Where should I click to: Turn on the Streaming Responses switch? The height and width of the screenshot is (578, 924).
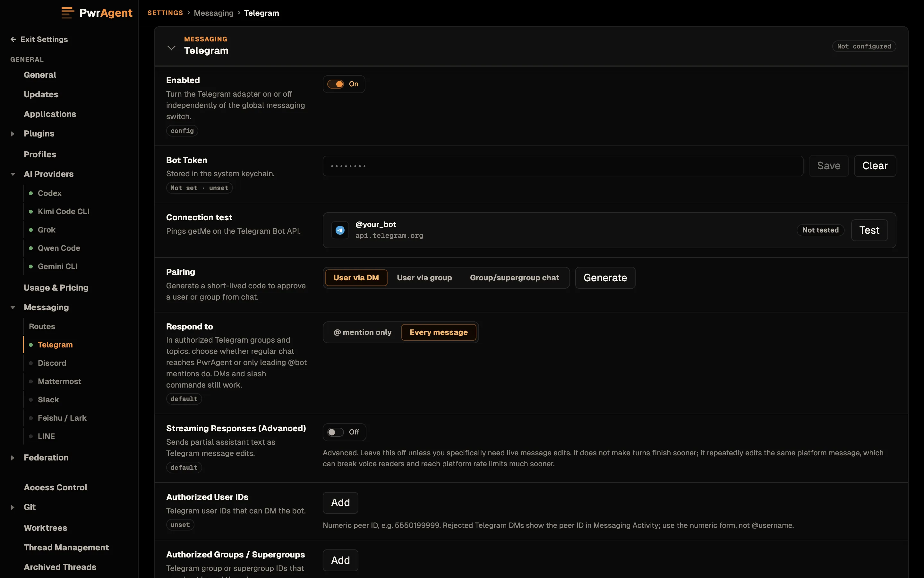336,432
